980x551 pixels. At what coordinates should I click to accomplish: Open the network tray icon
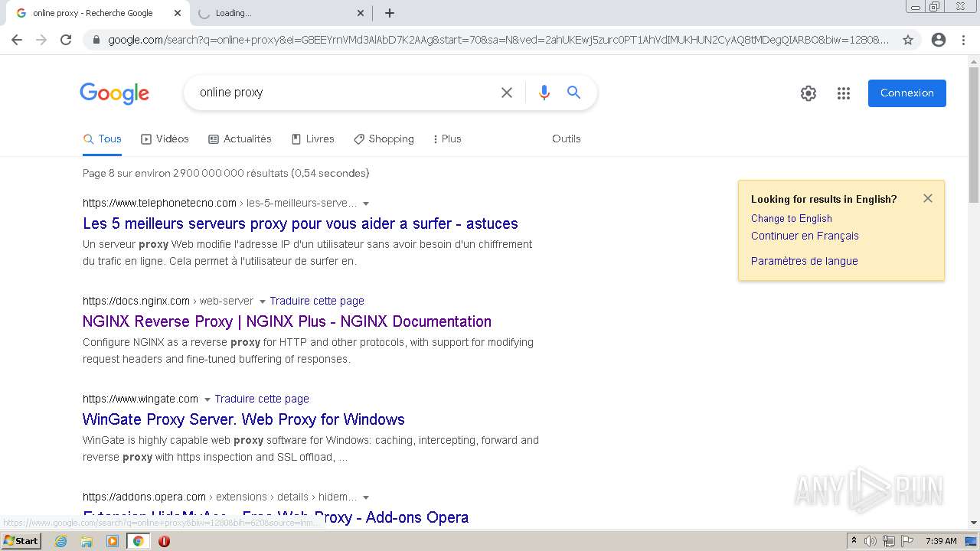pos(889,541)
